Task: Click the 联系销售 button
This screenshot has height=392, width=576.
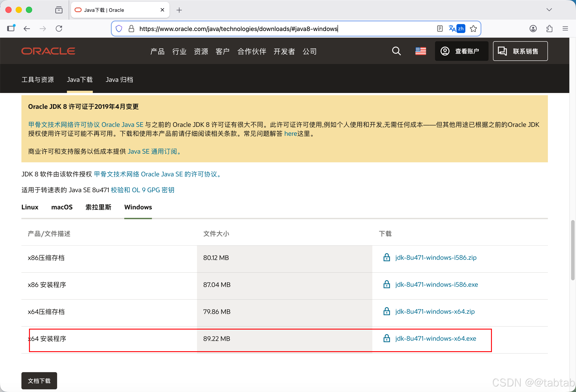Action: click(520, 51)
